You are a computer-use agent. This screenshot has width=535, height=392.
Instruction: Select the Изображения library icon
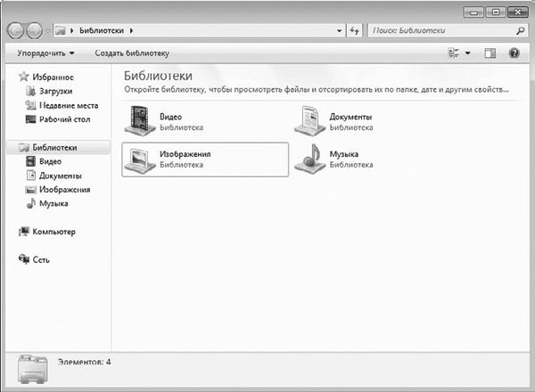coord(138,159)
